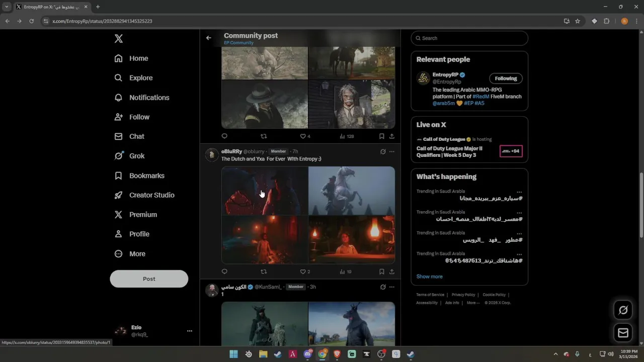Join the Call of Duty League live +94
644x362 pixels.
511,151
